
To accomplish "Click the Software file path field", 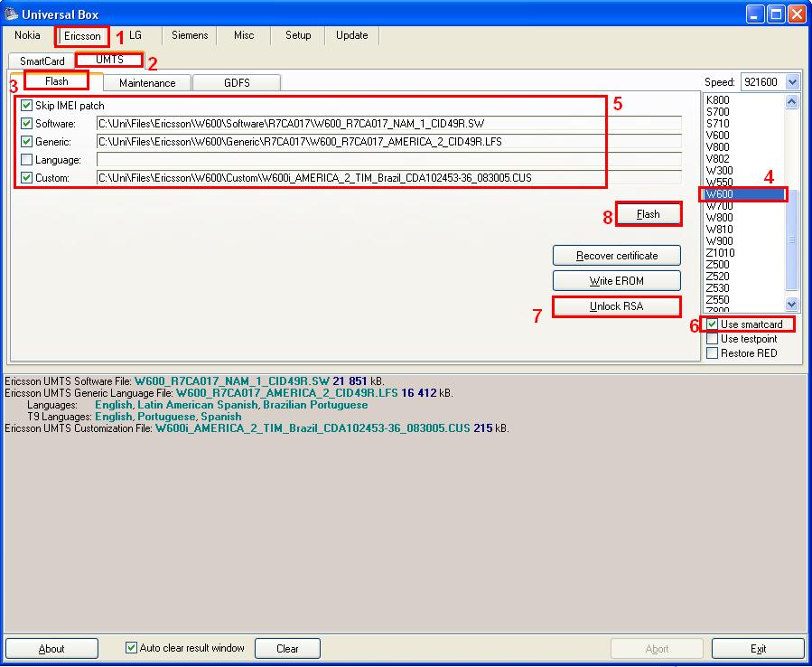I will (388, 124).
